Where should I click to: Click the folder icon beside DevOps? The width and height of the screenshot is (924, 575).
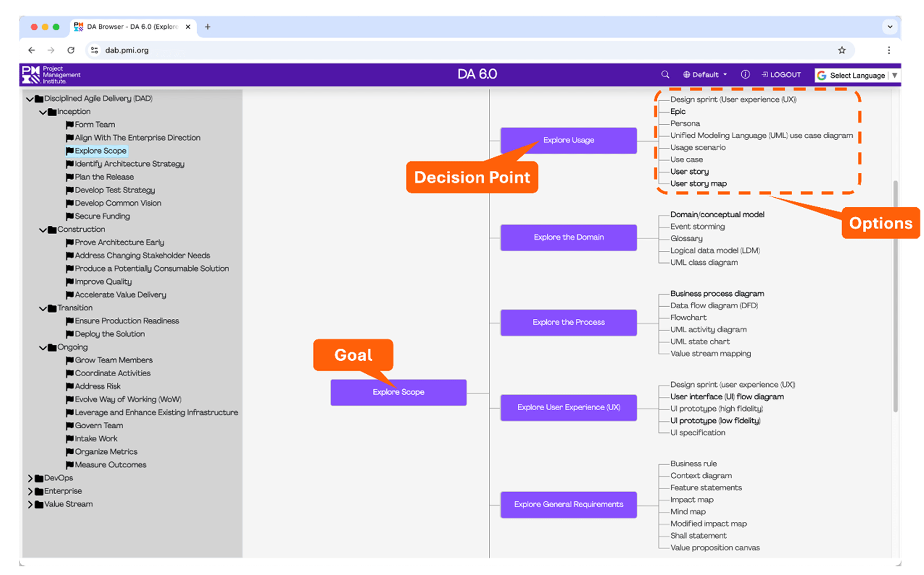click(x=39, y=478)
